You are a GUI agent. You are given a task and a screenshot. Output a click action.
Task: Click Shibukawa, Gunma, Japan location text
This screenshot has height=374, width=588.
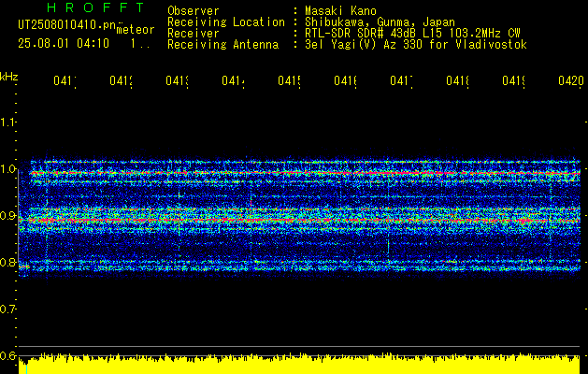click(380, 22)
